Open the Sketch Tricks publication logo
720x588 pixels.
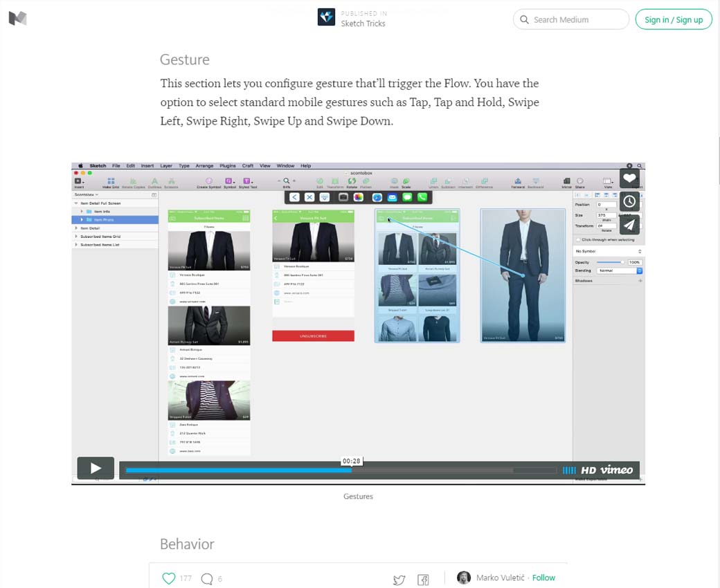coord(326,17)
